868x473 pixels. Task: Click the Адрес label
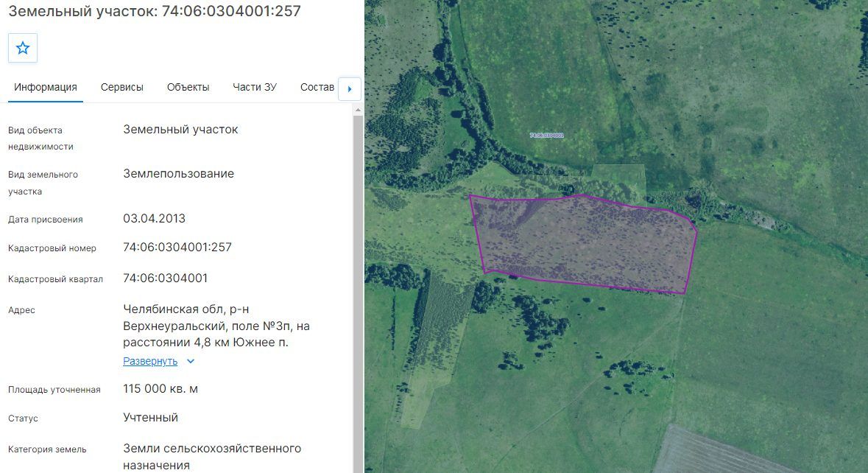(x=21, y=310)
